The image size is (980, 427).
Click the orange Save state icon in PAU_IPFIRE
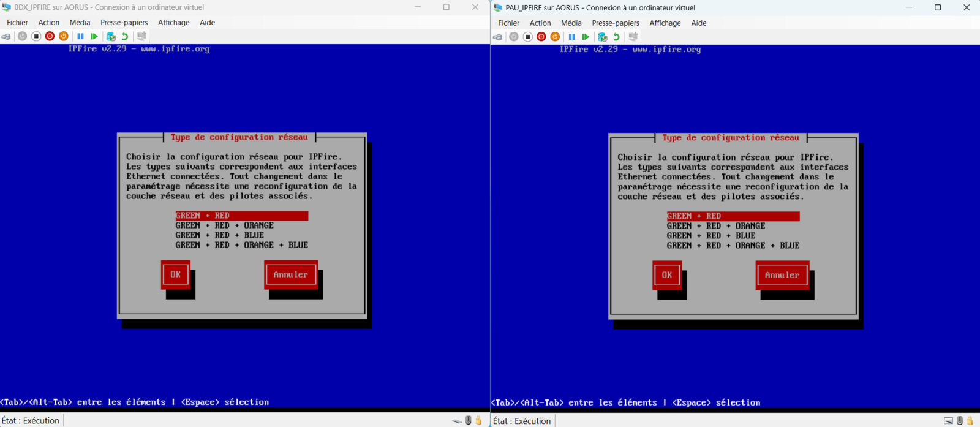pos(555,37)
